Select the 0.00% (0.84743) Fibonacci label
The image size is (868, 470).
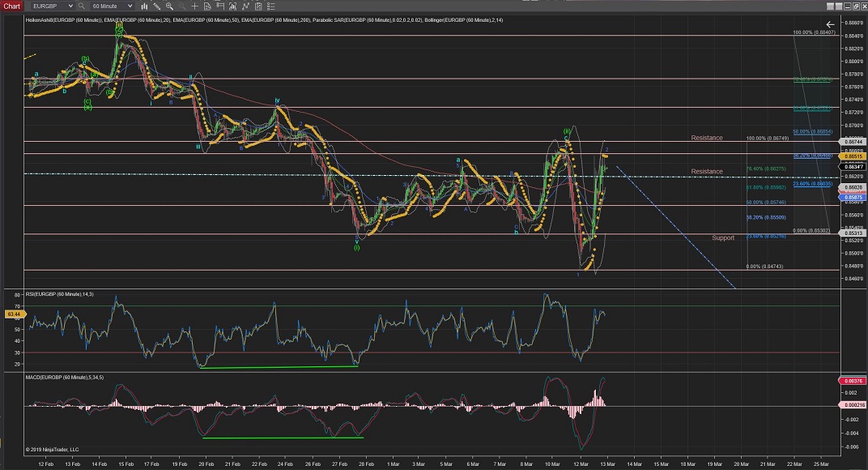tap(764, 267)
